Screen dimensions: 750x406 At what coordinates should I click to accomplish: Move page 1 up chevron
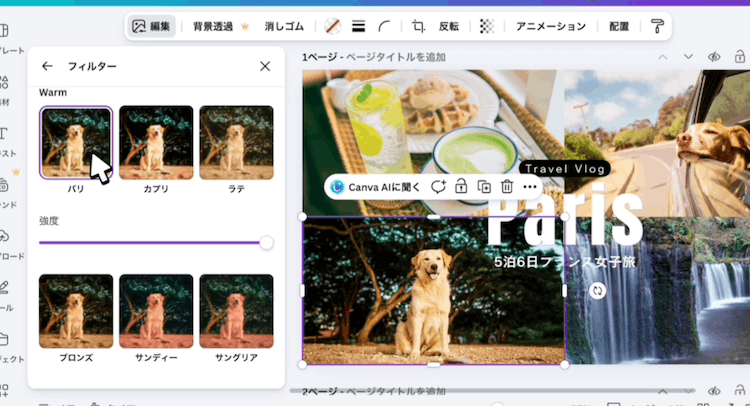click(662, 57)
